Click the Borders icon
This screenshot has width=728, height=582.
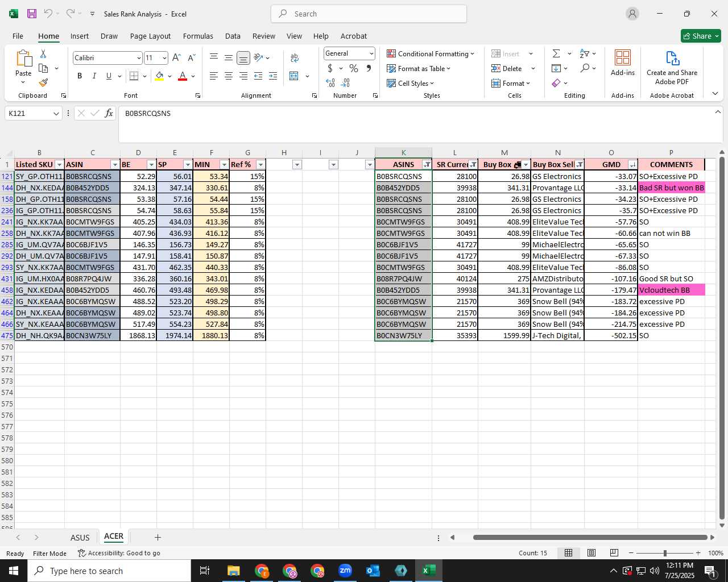pyautogui.click(x=134, y=76)
